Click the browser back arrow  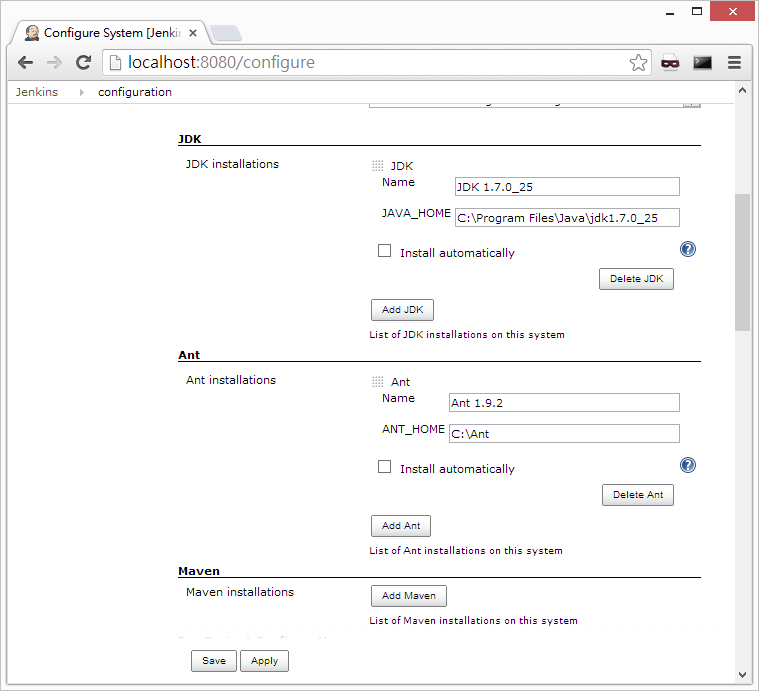pyautogui.click(x=25, y=62)
